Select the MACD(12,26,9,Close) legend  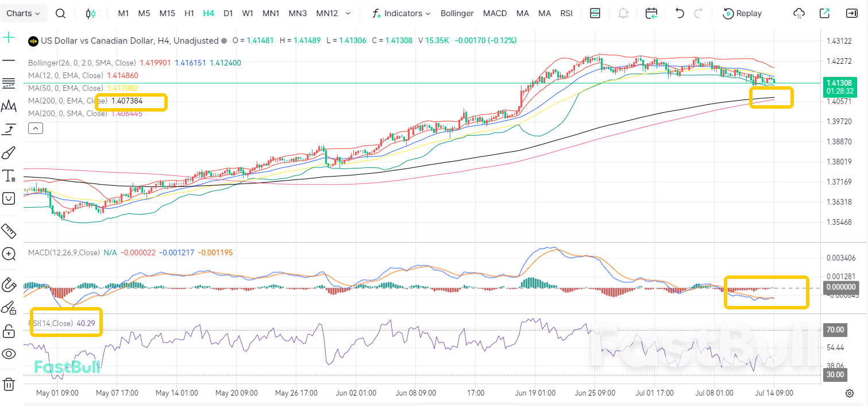pyautogui.click(x=64, y=252)
